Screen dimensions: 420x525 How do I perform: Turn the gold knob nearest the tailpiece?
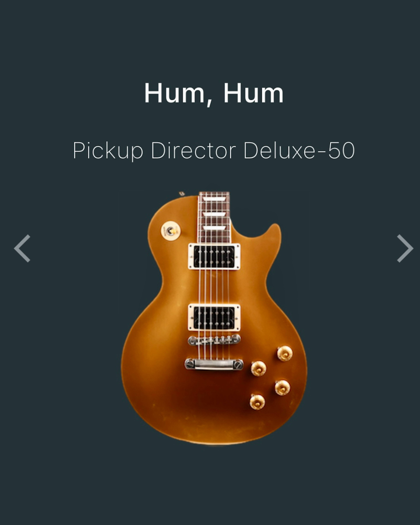coord(259,368)
